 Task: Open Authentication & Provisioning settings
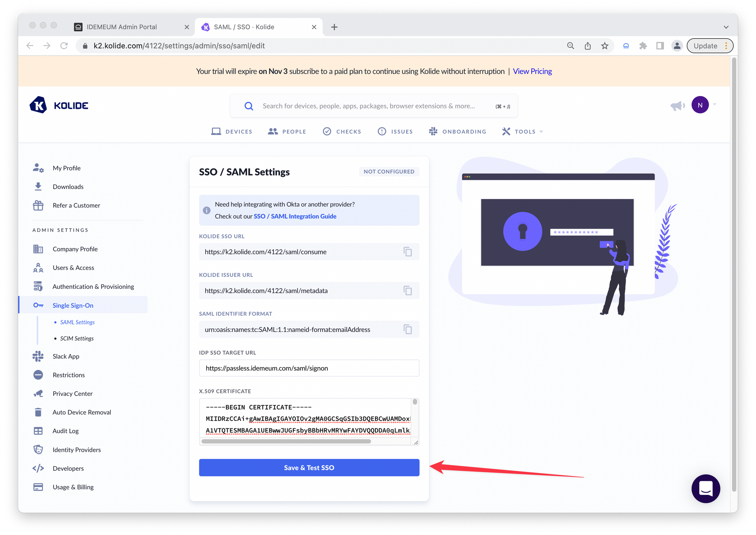pos(93,287)
